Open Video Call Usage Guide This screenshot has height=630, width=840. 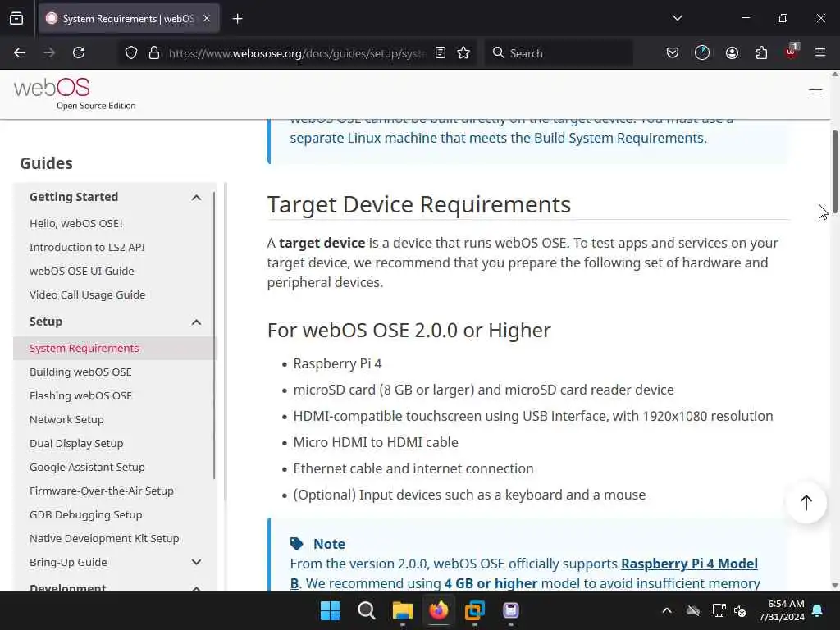tap(87, 294)
